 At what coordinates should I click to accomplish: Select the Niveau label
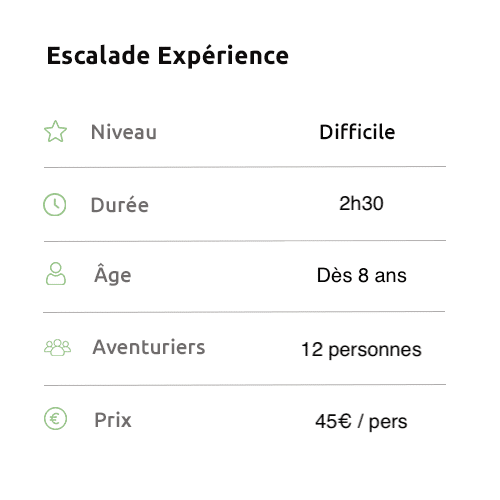(x=124, y=132)
